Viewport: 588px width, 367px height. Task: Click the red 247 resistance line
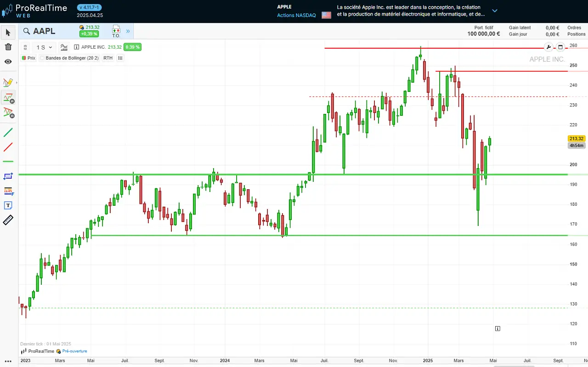(x=502, y=71)
